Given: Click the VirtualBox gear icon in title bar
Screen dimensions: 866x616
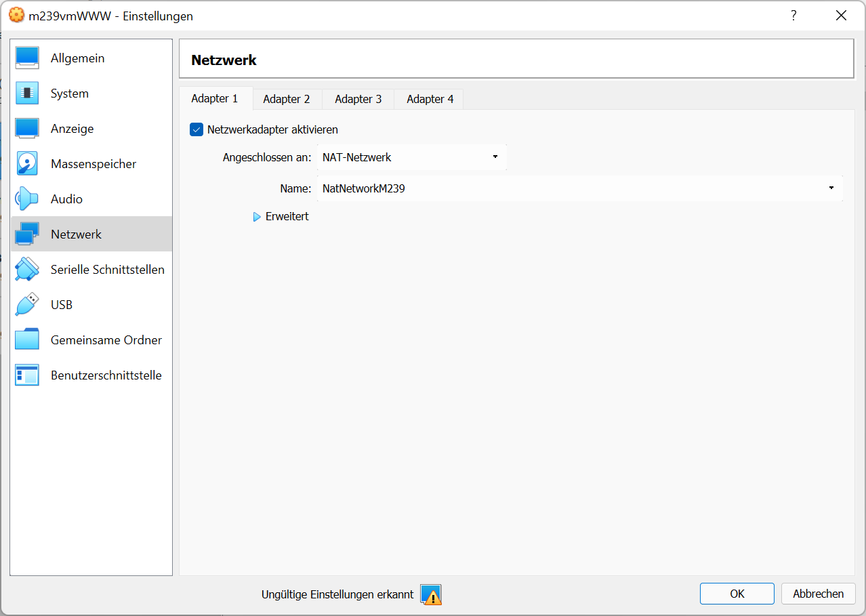Looking at the screenshot, I should (x=17, y=16).
